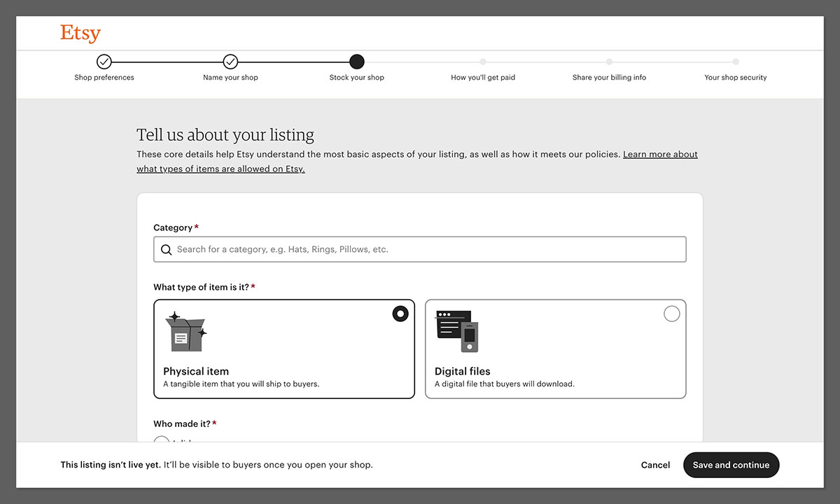Click the How you'll get paid step dot
Screen dimensions: 840x504
[483, 62]
